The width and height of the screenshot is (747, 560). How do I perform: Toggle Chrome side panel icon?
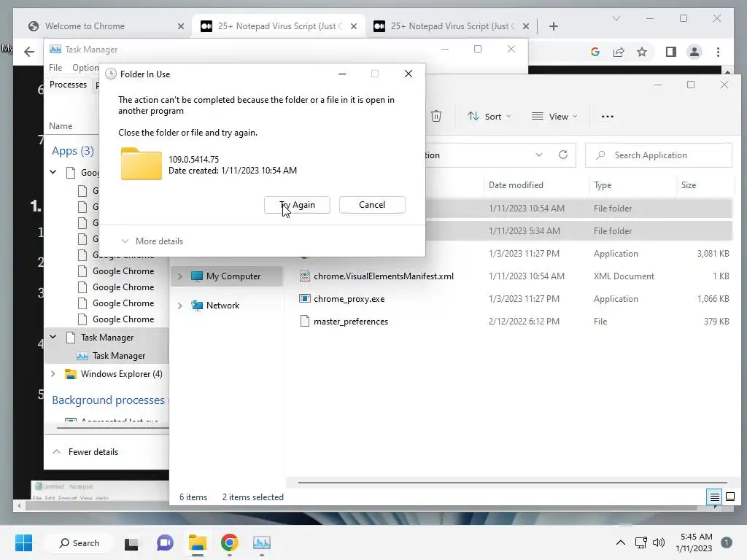(671, 52)
